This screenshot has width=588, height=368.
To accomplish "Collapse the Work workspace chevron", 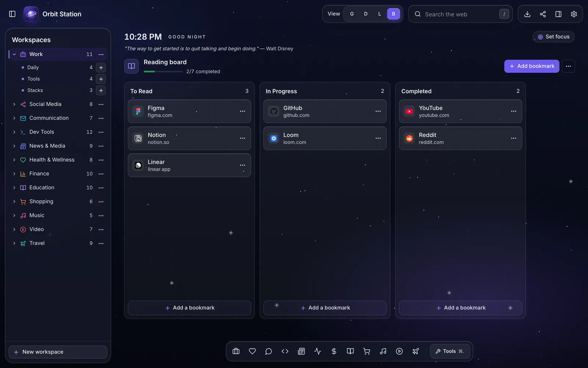I will click(x=14, y=54).
